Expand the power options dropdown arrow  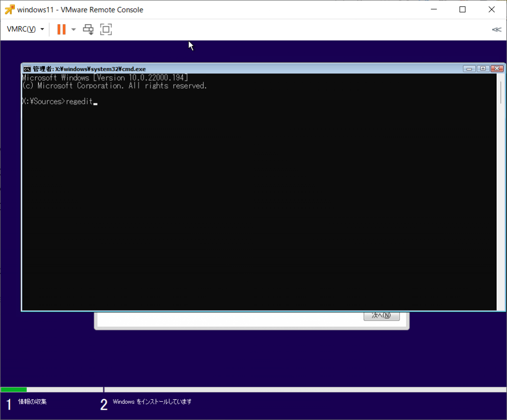pos(73,29)
